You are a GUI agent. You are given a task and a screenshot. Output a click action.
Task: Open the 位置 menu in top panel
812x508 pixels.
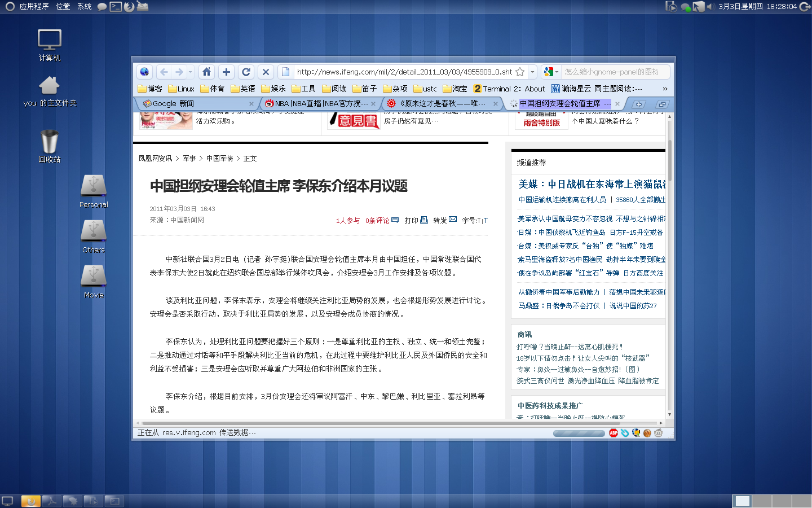coord(63,6)
